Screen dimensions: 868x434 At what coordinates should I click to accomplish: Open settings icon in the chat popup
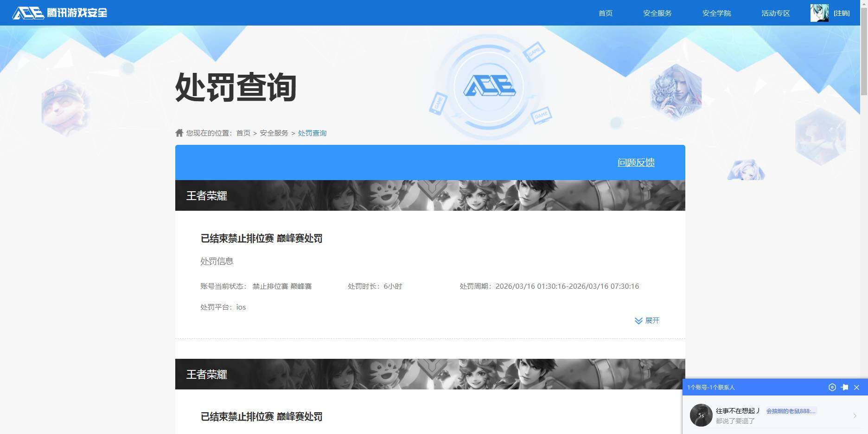point(832,387)
